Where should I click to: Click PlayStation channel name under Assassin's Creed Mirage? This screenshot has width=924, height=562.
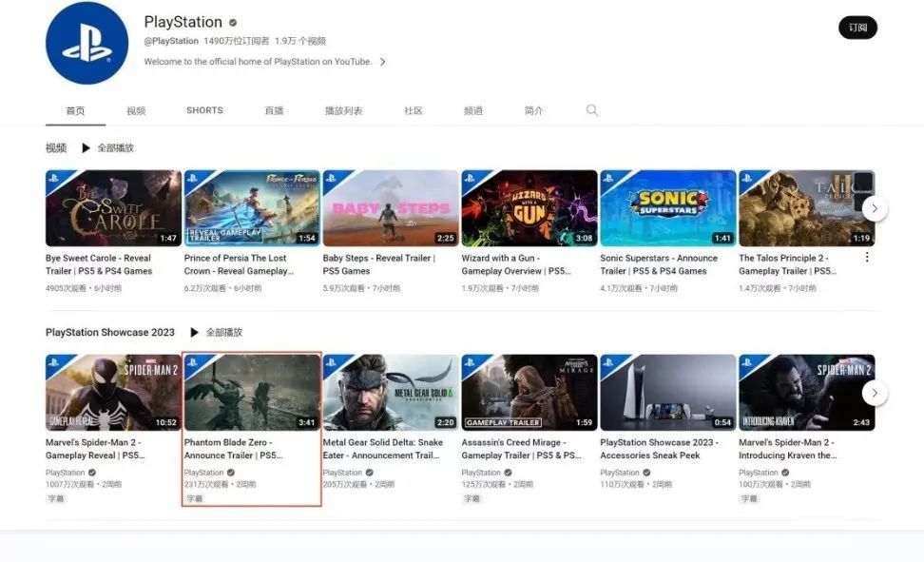click(481, 473)
